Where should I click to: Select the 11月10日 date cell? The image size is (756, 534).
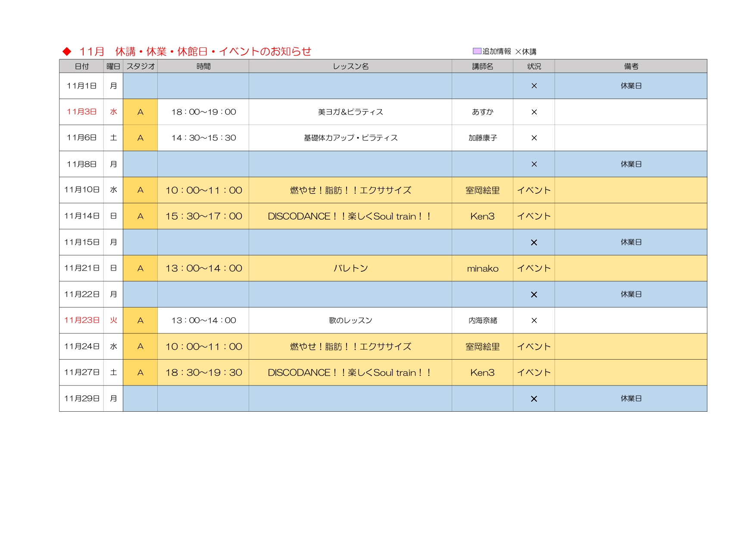point(81,189)
